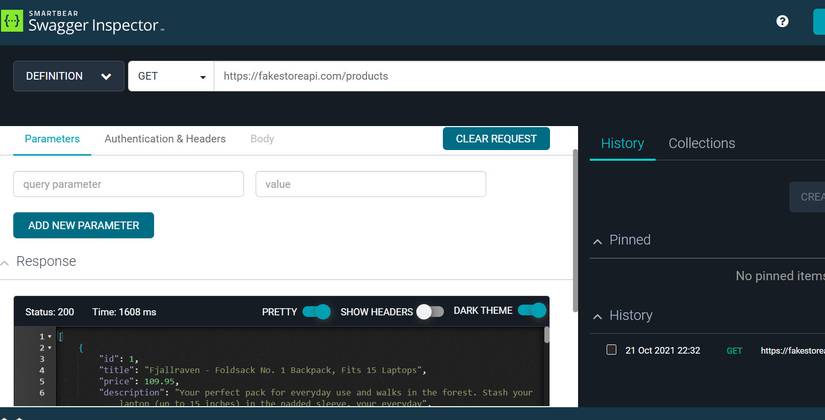Click the 21 Oct 2021 22:32 timestamp

tap(662, 351)
